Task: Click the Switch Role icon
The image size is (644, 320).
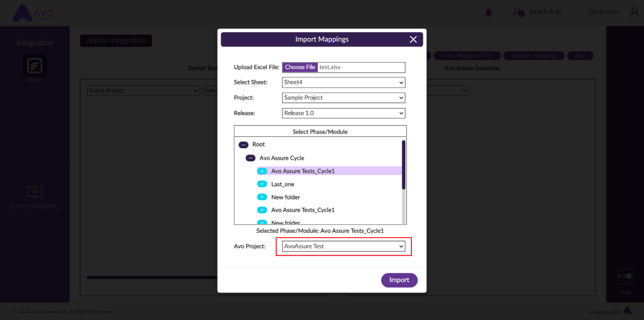Action: [519, 12]
